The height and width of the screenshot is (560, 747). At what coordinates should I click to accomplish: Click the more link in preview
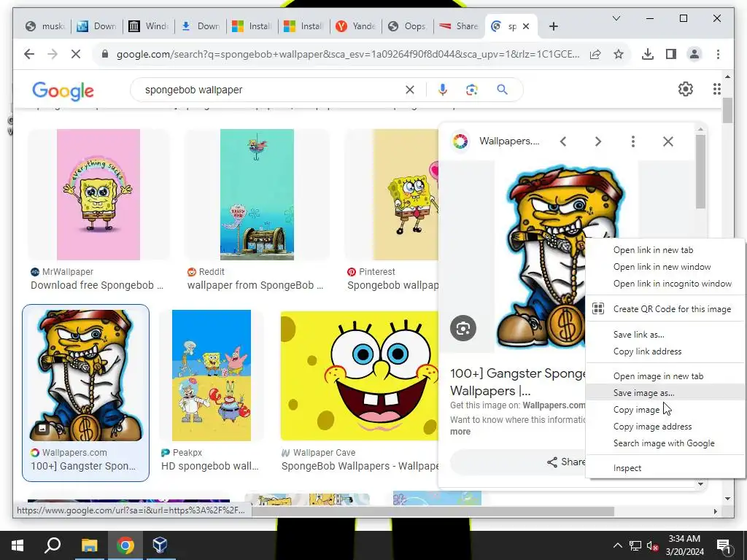(460, 432)
